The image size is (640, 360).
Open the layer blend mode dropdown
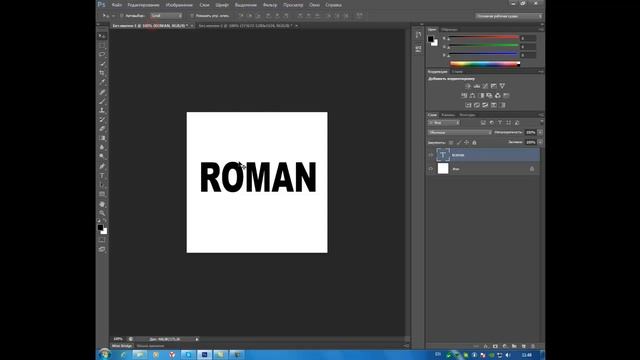(460, 133)
